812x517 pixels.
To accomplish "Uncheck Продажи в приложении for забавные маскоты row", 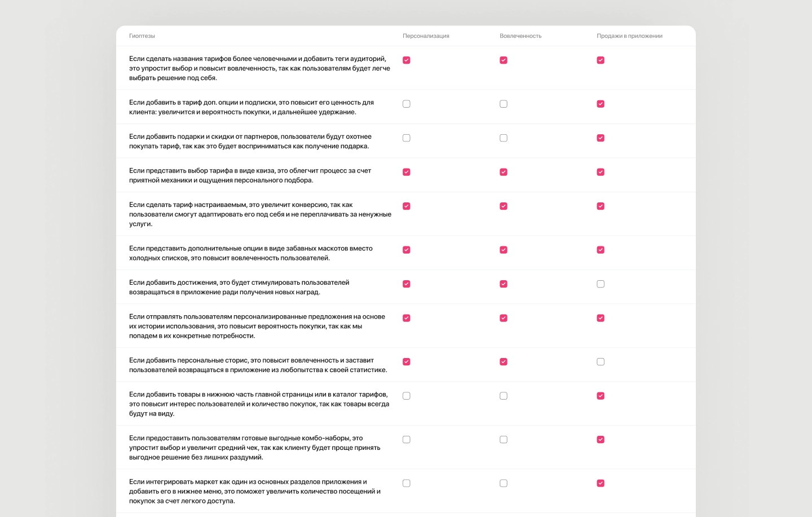I will 601,250.
